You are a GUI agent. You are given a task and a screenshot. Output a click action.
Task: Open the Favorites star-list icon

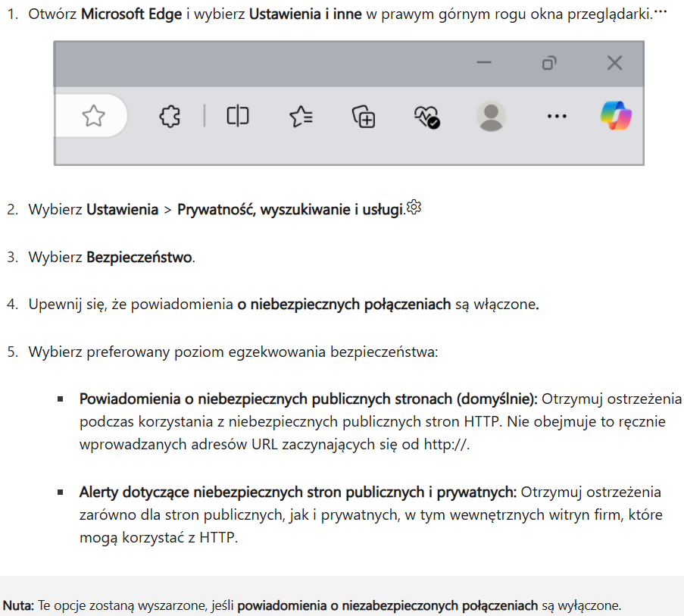click(x=301, y=116)
